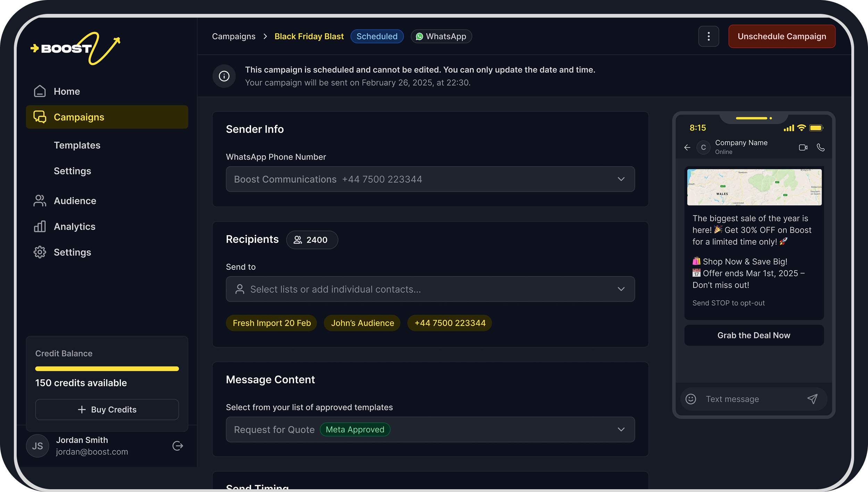Image resolution: width=868 pixels, height=492 pixels.
Task: Click 150 credits available text
Action: click(81, 383)
